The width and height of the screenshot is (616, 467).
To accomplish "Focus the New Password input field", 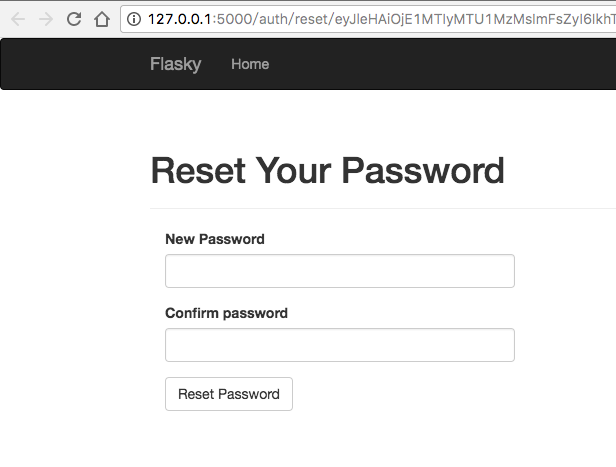I will click(x=339, y=271).
